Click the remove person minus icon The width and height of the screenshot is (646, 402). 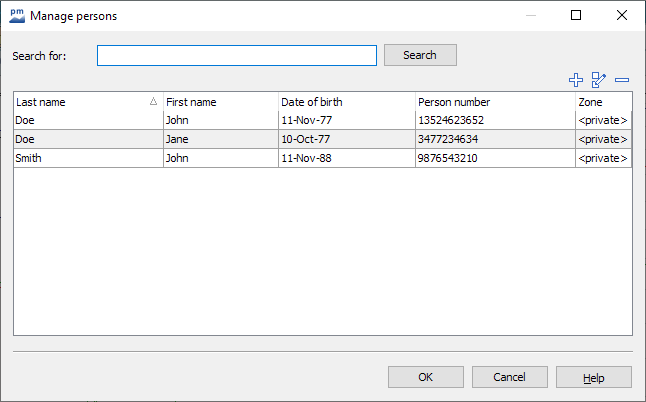coord(622,80)
